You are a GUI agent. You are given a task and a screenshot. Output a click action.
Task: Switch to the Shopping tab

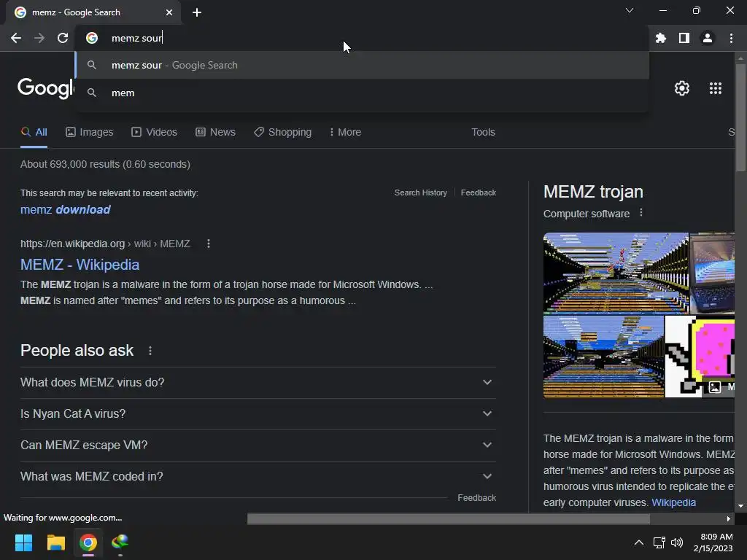(282, 133)
